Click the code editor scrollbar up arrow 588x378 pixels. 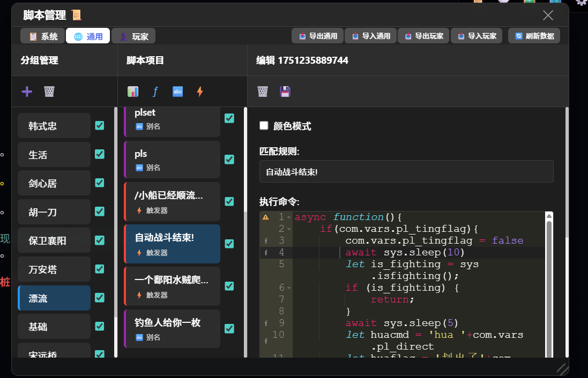click(549, 216)
